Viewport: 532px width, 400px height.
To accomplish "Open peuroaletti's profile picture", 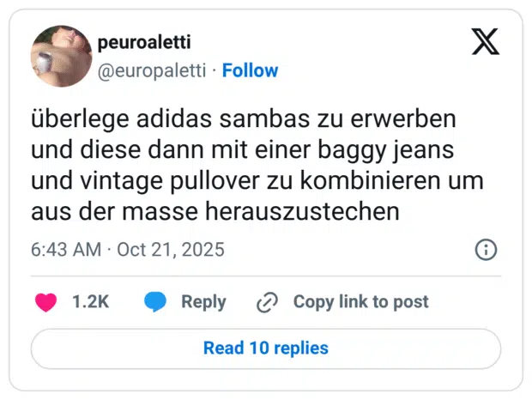I will (x=61, y=56).
